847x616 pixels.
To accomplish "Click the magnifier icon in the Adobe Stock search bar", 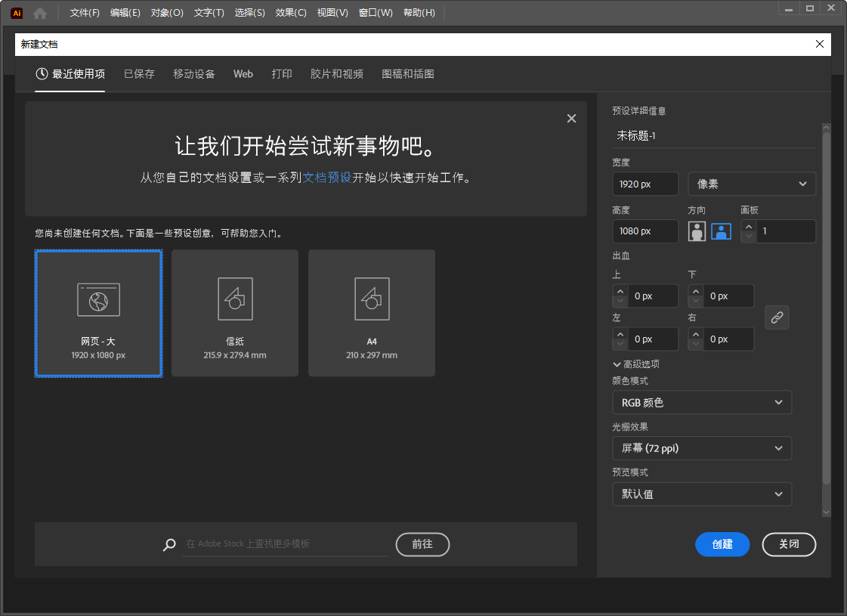I will coord(169,545).
